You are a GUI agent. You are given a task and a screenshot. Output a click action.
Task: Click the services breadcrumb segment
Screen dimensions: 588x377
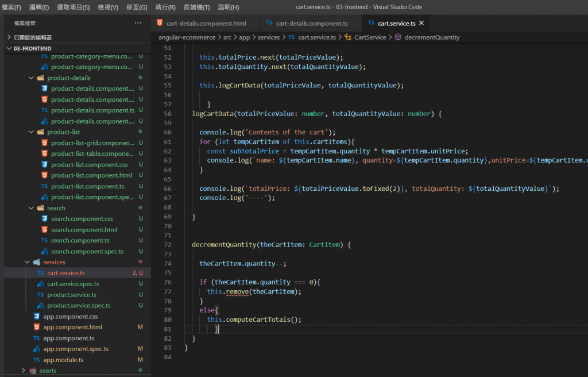(268, 37)
